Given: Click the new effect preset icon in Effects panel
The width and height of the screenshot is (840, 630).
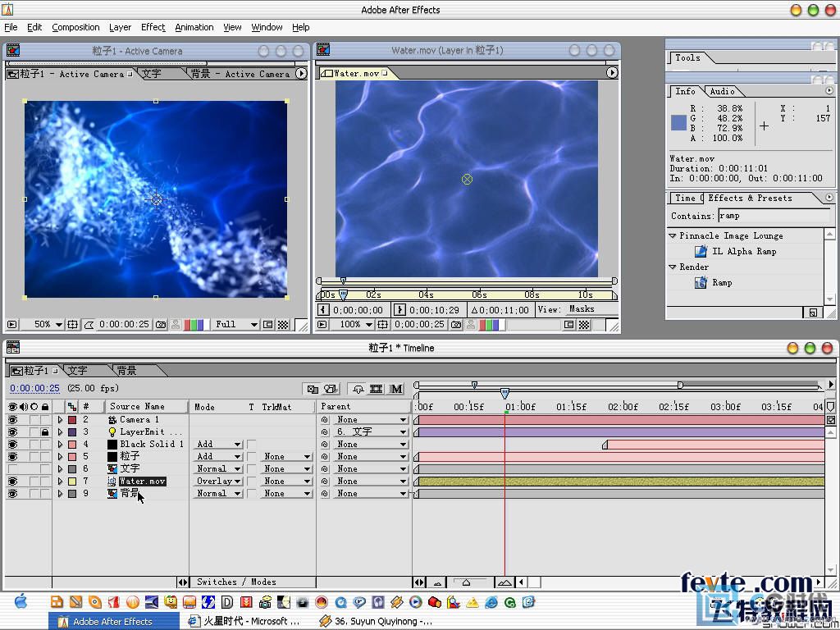Looking at the screenshot, I should tap(813, 313).
